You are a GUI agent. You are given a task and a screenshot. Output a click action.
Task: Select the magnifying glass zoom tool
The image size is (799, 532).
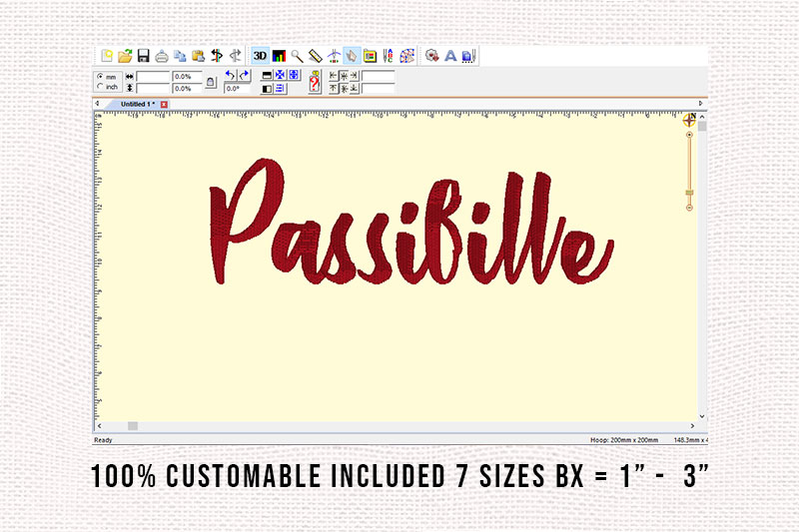pyautogui.click(x=297, y=56)
